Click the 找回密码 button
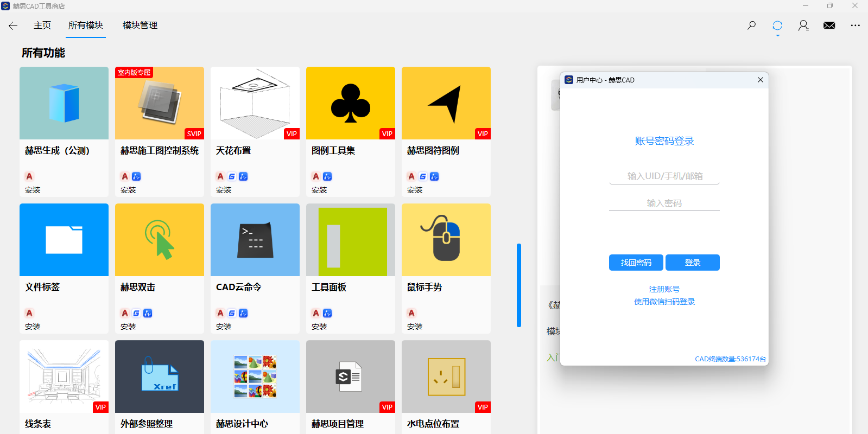Screen dimensions: 868x434 tap(636, 263)
